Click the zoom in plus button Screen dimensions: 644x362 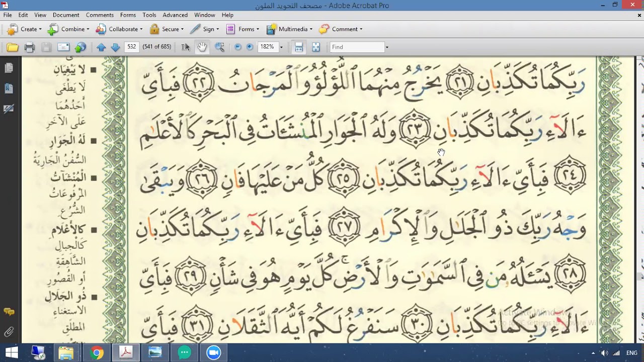pos(250,47)
